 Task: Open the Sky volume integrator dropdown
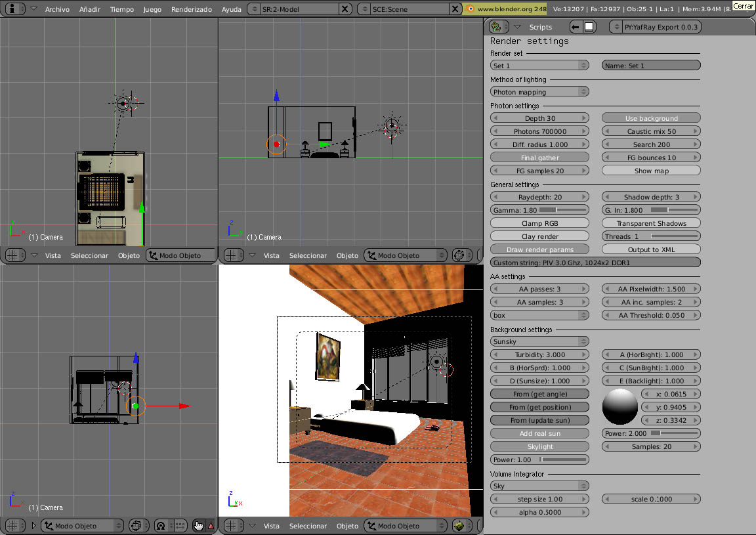539,486
